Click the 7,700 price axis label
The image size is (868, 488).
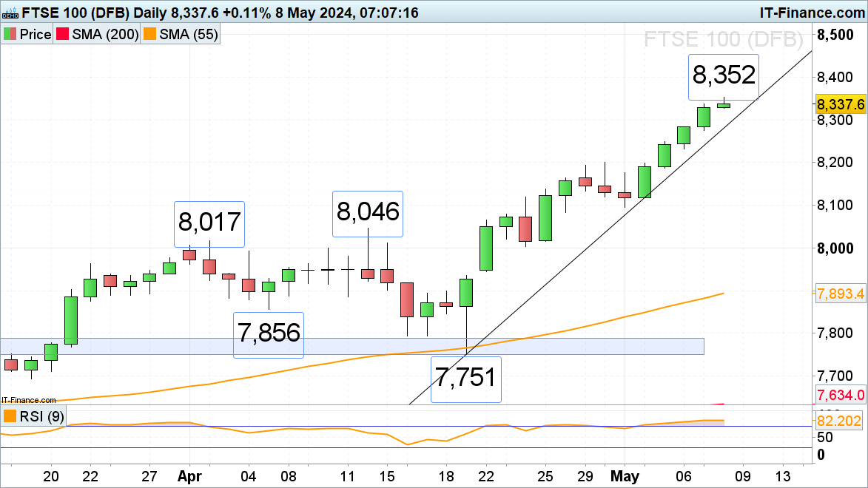coord(835,376)
